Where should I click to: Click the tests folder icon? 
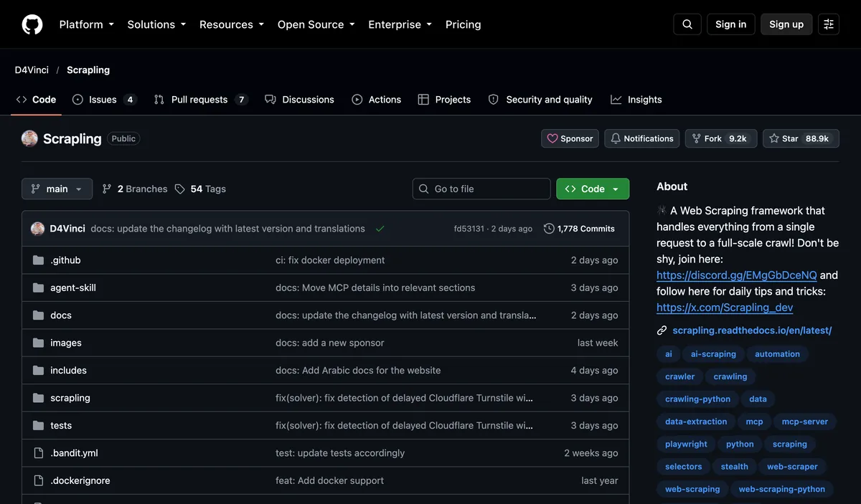click(39, 426)
